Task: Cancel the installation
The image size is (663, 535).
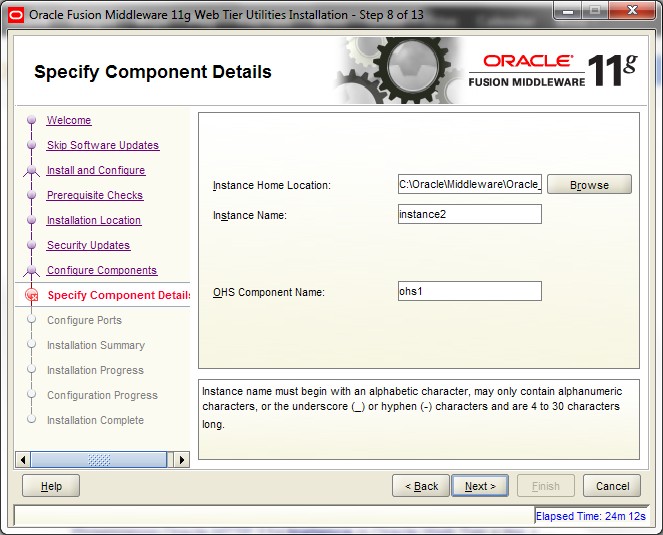Action: 612,486
